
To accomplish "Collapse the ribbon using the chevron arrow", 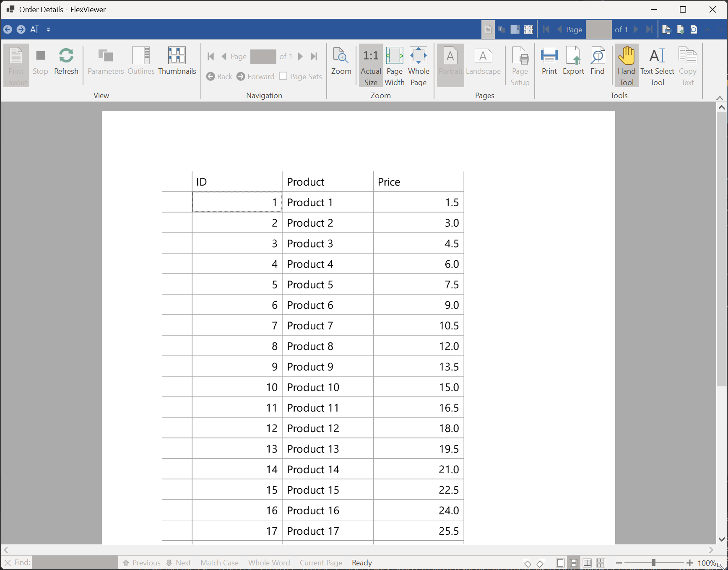I will coord(720,98).
